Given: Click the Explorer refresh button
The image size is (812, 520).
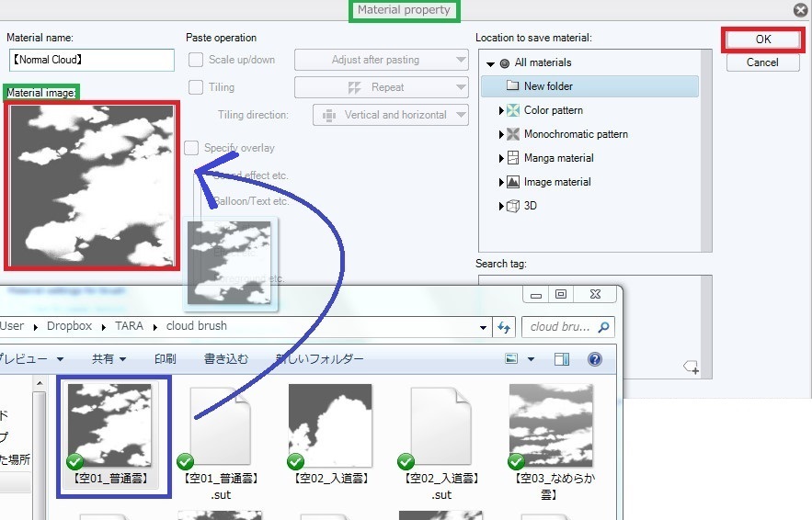Looking at the screenshot, I should [503, 327].
